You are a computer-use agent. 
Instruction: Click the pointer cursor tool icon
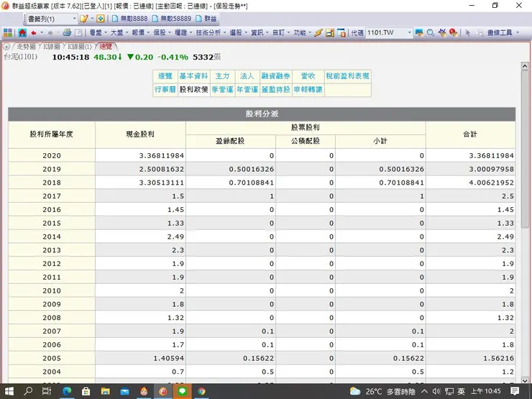tap(468, 33)
